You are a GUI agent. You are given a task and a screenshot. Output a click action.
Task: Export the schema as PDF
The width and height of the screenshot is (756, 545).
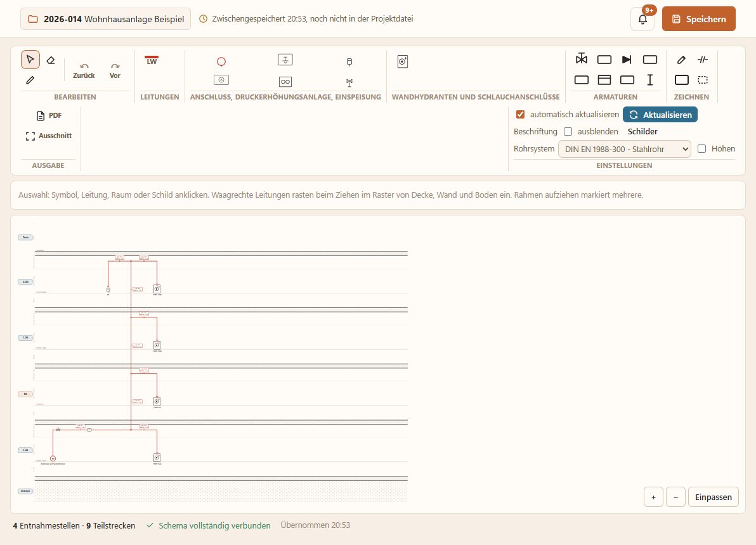[x=49, y=115]
